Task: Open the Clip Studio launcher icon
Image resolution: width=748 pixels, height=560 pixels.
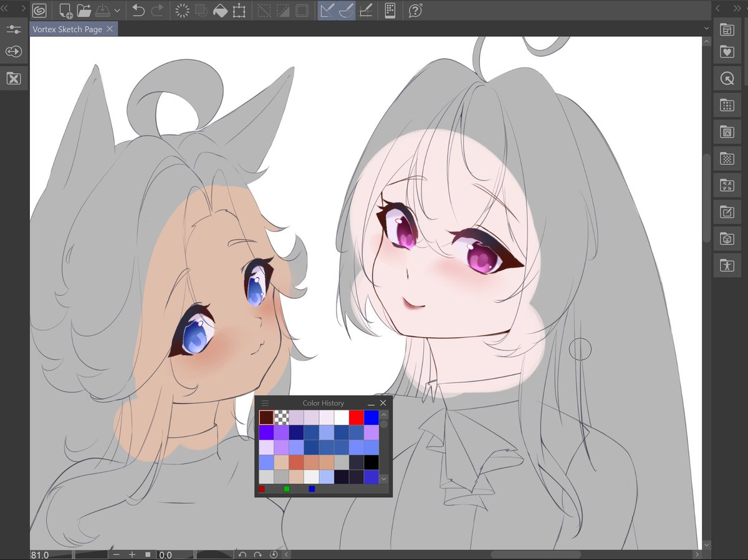Action: 39,10
